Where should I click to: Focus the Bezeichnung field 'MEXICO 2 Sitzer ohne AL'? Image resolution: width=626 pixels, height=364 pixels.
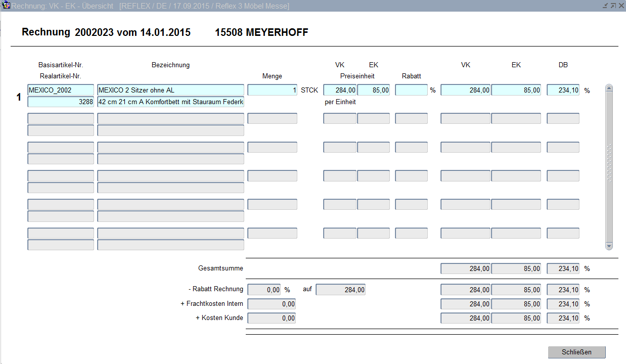click(170, 90)
